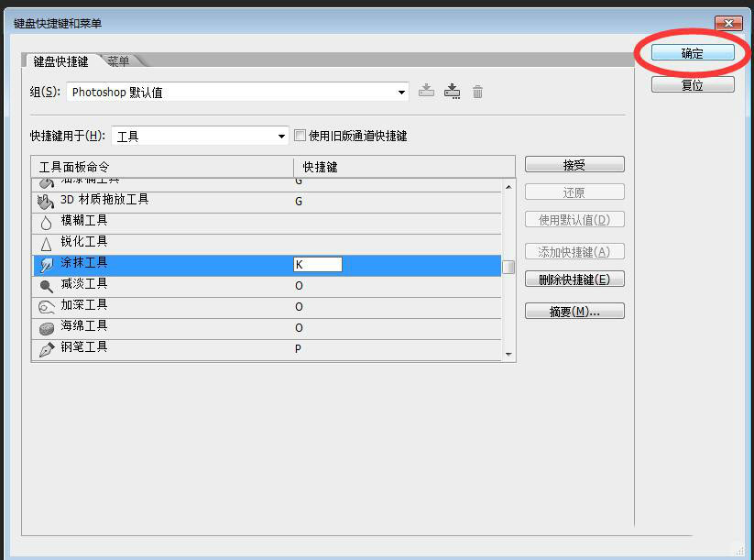Click the 工具面板命令 column header

tap(162, 167)
